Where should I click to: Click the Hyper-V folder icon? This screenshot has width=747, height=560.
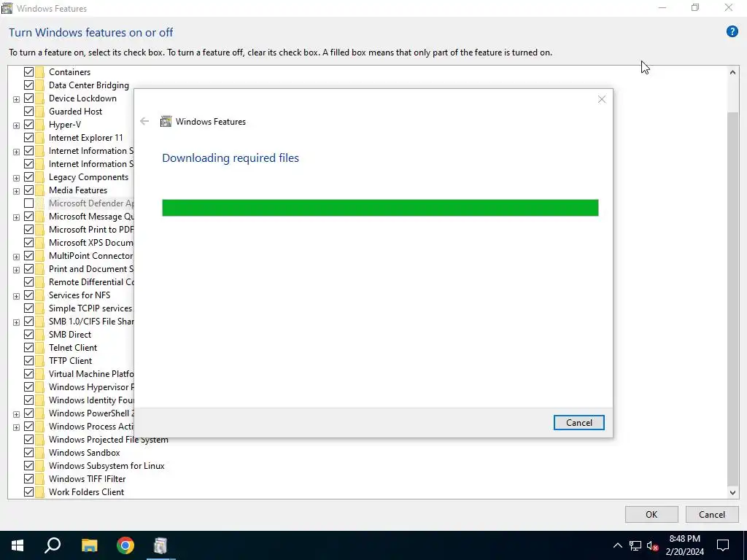pyautogui.click(x=39, y=125)
